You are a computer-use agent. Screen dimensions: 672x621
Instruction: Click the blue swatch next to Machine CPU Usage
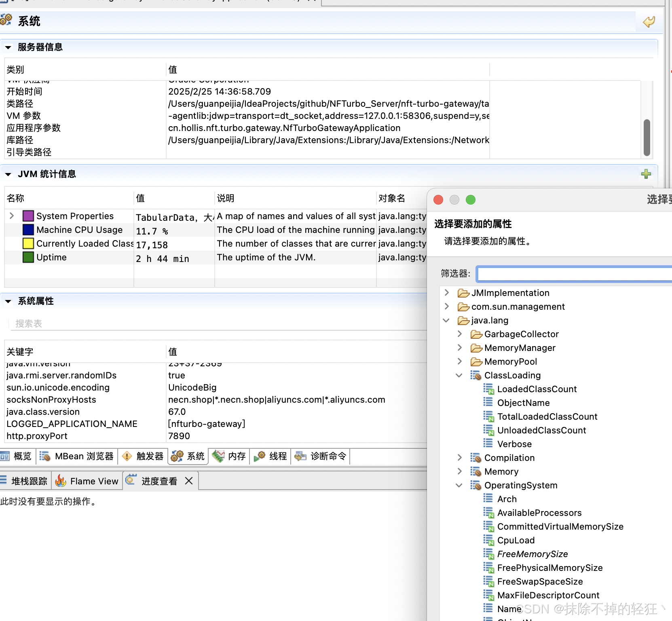pos(28,230)
